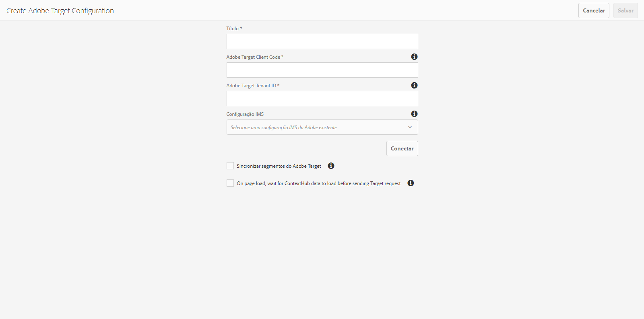The width and height of the screenshot is (644, 319).
Task: Click the Título field label
Action: 234,29
